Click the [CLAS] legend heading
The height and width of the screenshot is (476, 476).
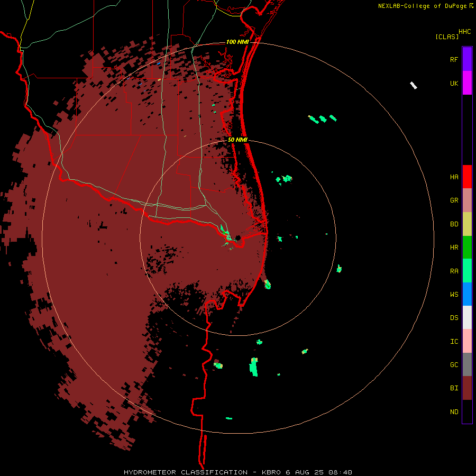[447, 36]
